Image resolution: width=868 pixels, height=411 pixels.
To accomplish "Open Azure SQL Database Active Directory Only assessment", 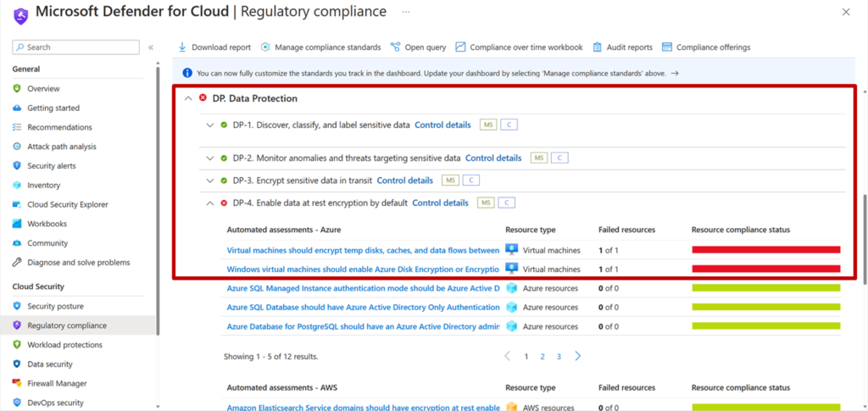I will pos(363,307).
